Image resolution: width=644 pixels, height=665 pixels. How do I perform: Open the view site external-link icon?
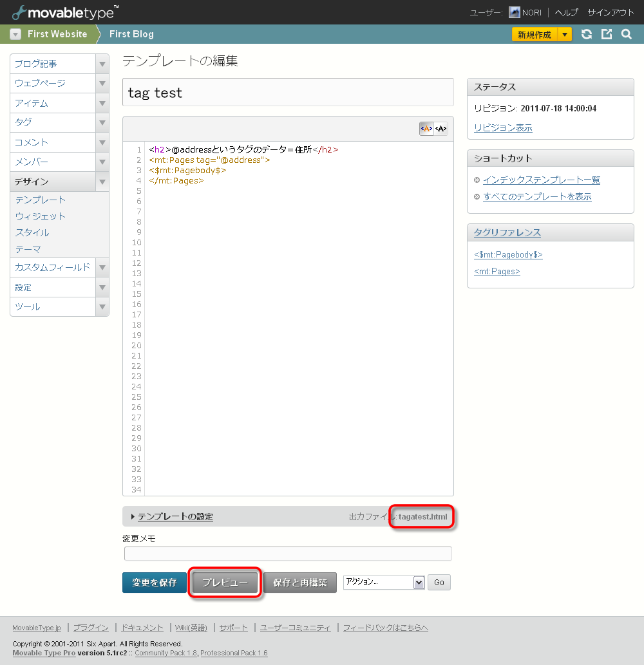pos(606,35)
